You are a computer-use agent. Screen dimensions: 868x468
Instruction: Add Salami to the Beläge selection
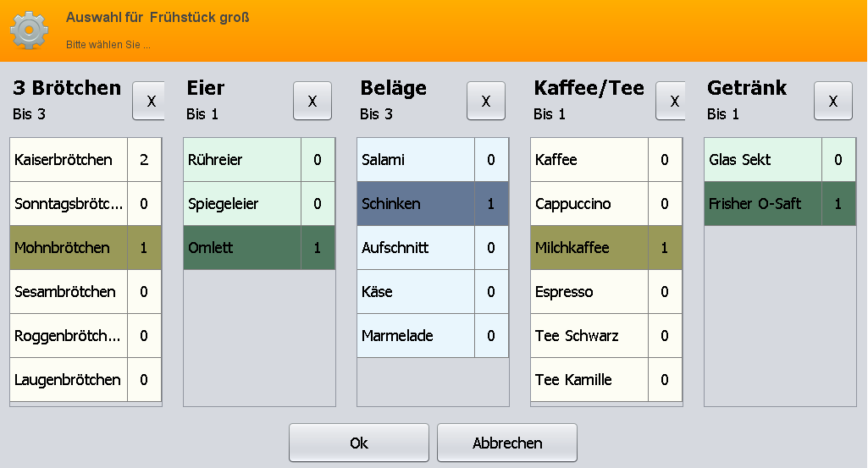pos(433,160)
